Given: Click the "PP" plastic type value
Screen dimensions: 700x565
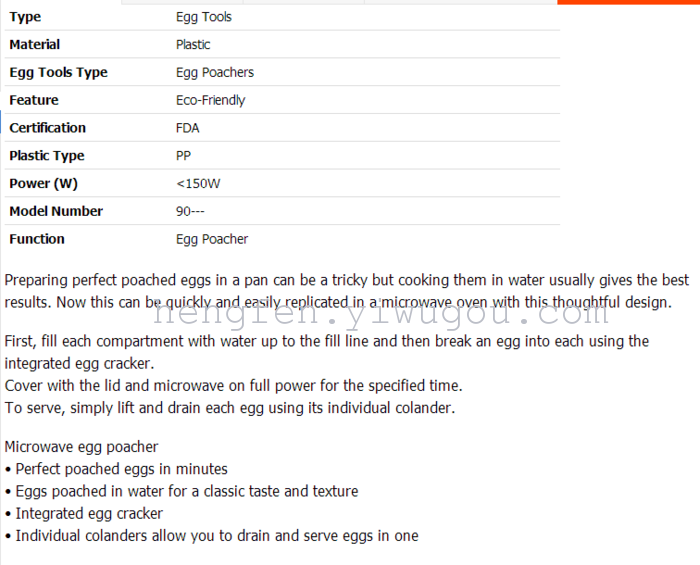Looking at the screenshot, I should [x=183, y=156].
